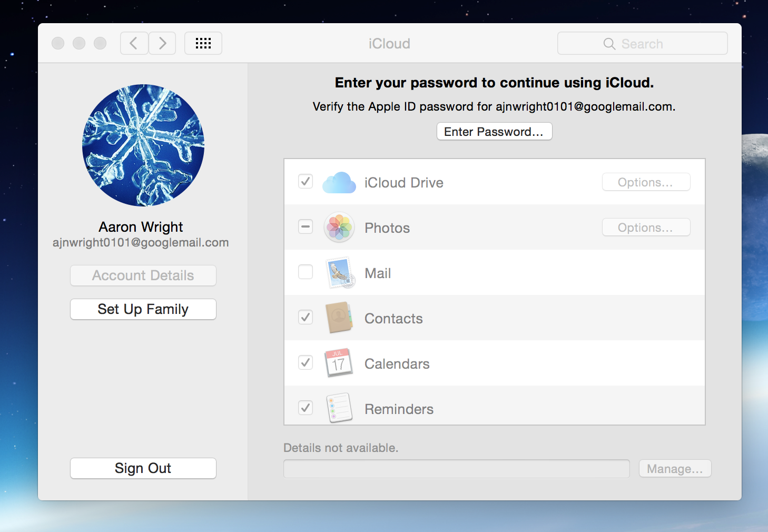This screenshot has width=768, height=532.
Task: Disable the Calendars checkbox
Action: click(x=306, y=362)
